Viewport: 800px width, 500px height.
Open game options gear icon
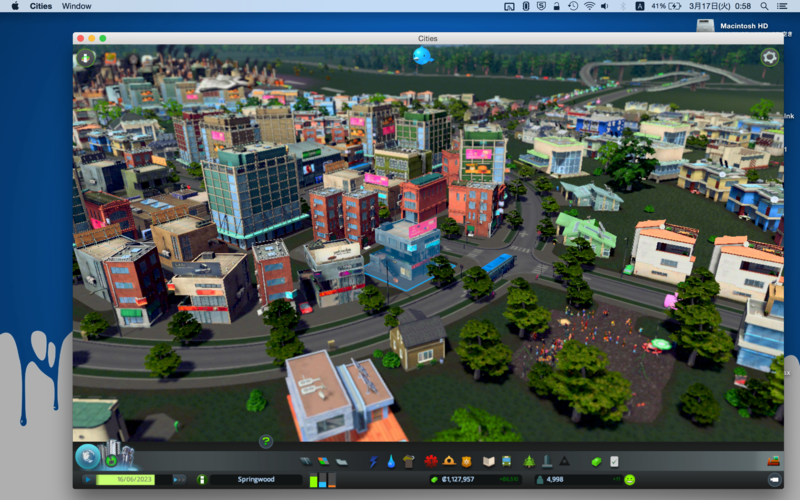pyautogui.click(x=769, y=57)
